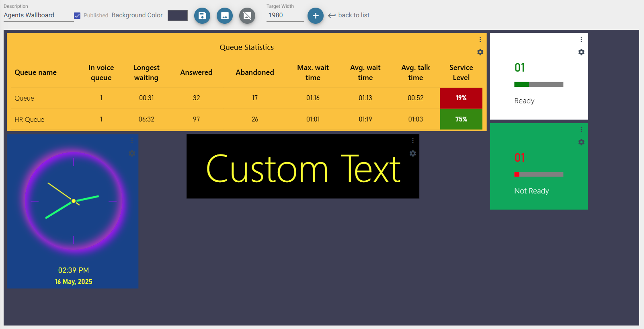Expand clock widget three-dot menu
644x329 pixels.
point(132,141)
